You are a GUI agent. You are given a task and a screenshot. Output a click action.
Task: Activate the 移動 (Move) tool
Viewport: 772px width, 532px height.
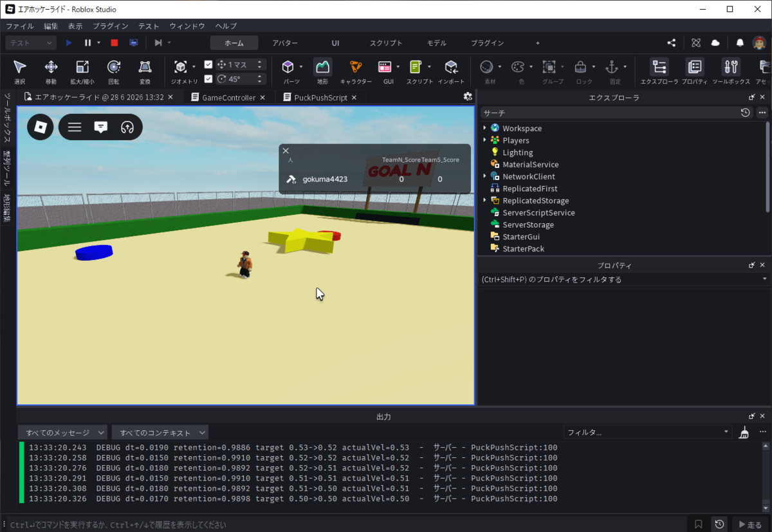point(51,71)
